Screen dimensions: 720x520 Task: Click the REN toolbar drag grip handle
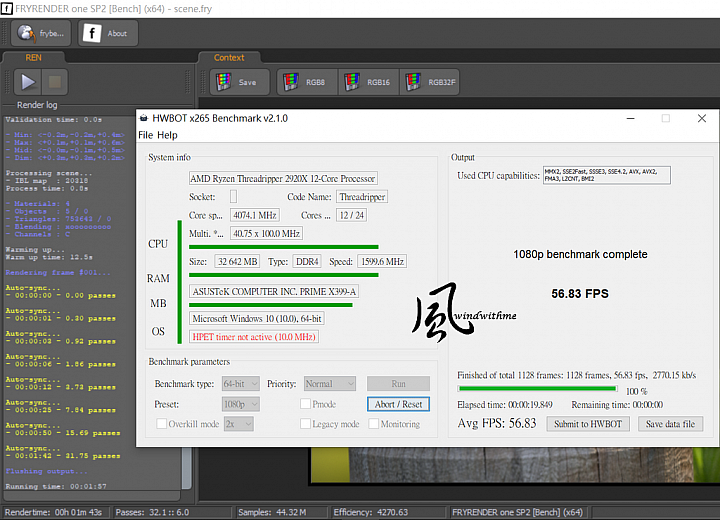point(7,82)
